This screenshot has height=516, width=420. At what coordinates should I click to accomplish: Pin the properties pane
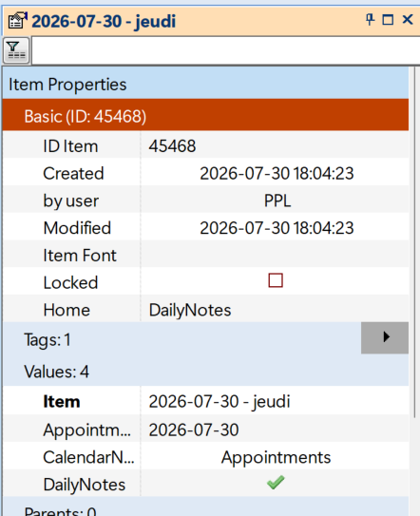[x=370, y=20]
